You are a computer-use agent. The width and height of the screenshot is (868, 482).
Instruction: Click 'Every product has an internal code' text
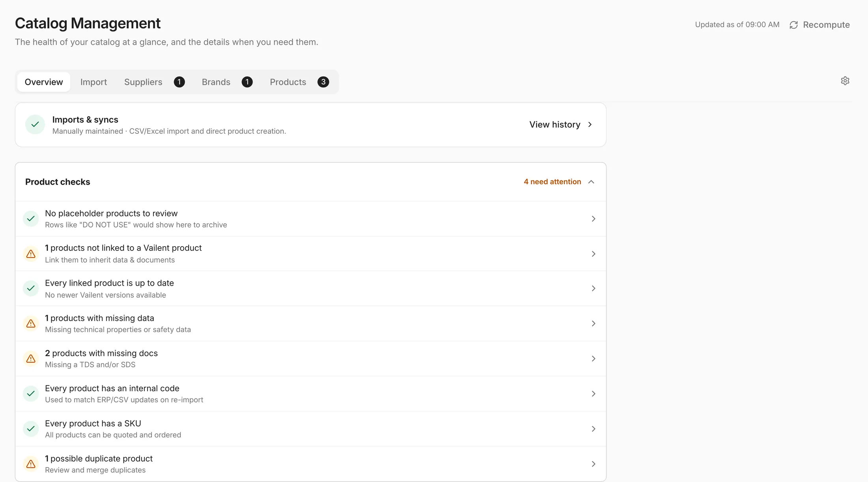click(112, 389)
